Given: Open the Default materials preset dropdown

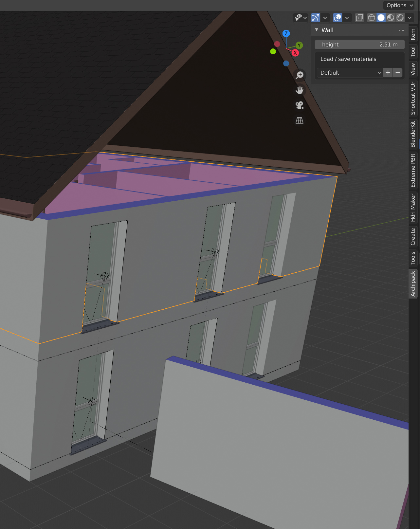Looking at the screenshot, I should pyautogui.click(x=350, y=73).
